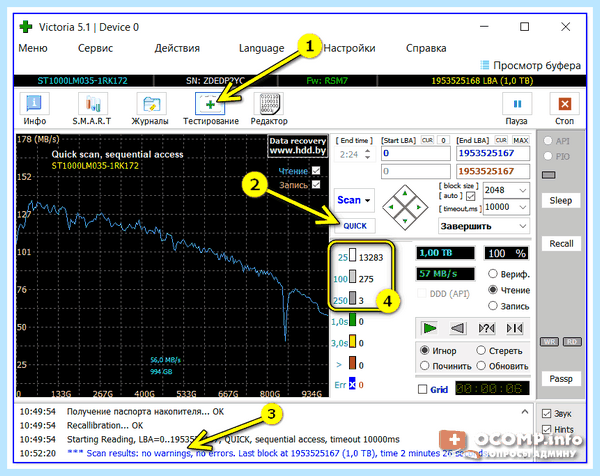Click the End LBA 1953525167 input field
The width and height of the screenshot is (600, 476).
point(493,153)
